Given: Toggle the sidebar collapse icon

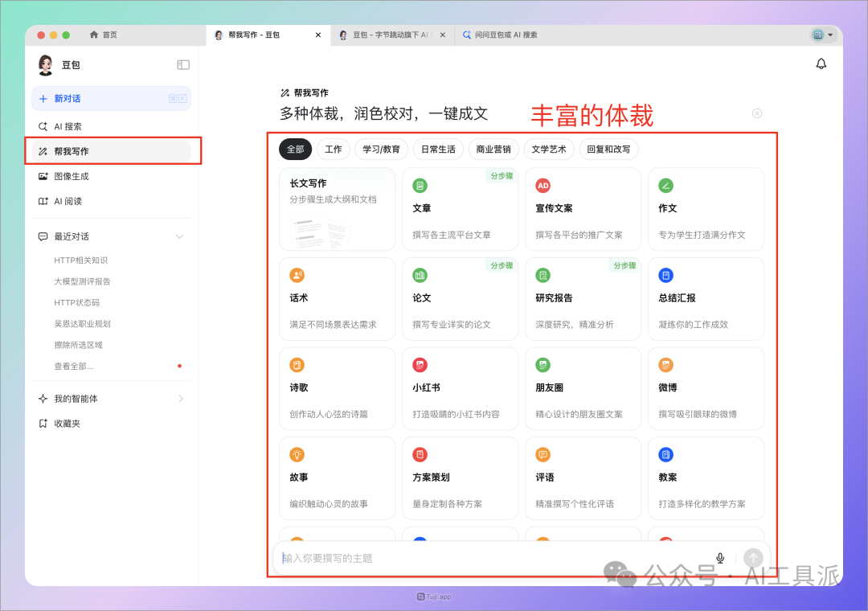Looking at the screenshot, I should (183, 65).
